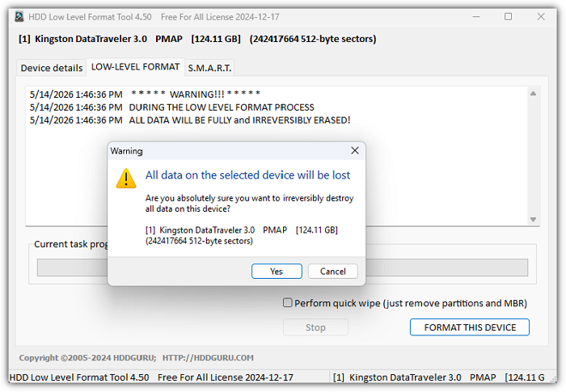Maximize the HDD Low Level Format window

tap(508, 17)
